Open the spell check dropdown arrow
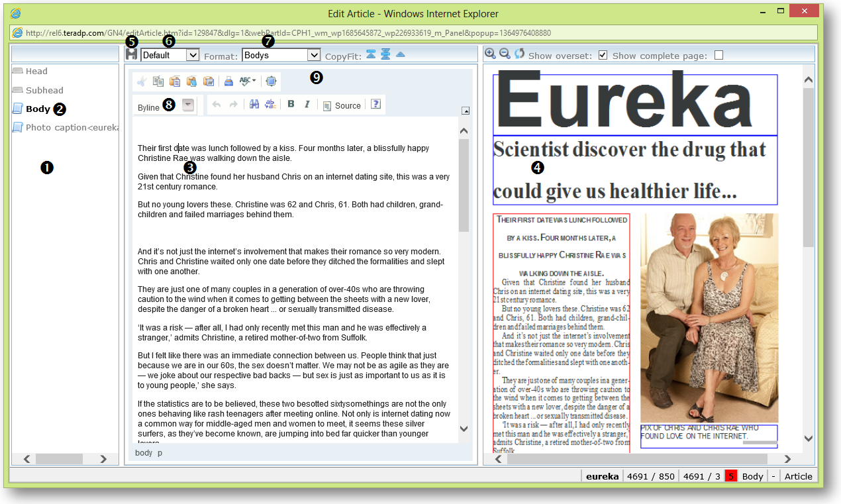This screenshot has height=504, width=841. pyautogui.click(x=254, y=81)
